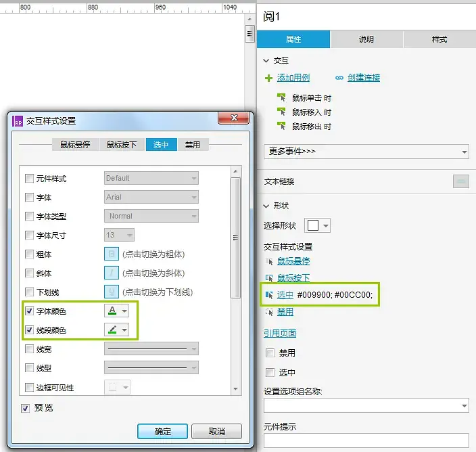
Task: Open the 引用页面 link
Action: coord(280,334)
